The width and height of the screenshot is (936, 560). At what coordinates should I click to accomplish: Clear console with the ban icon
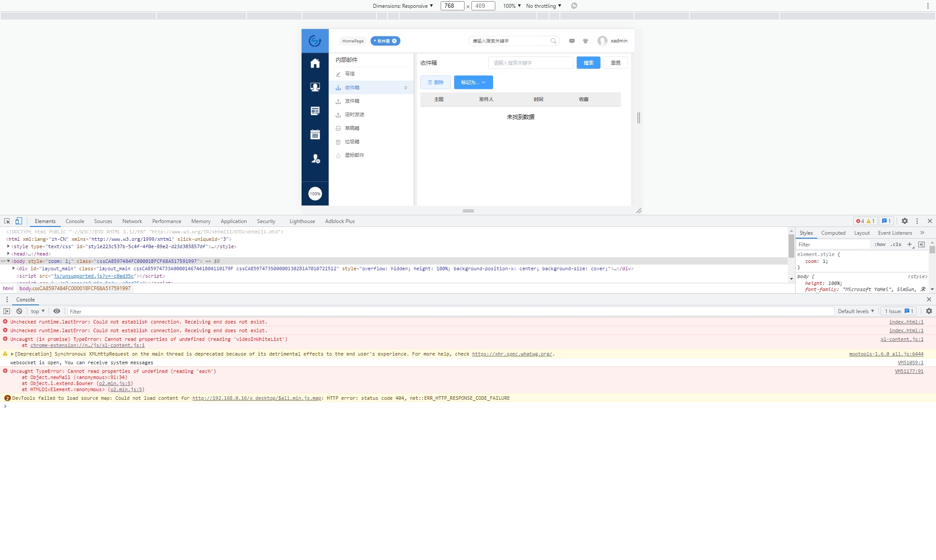[x=19, y=311]
